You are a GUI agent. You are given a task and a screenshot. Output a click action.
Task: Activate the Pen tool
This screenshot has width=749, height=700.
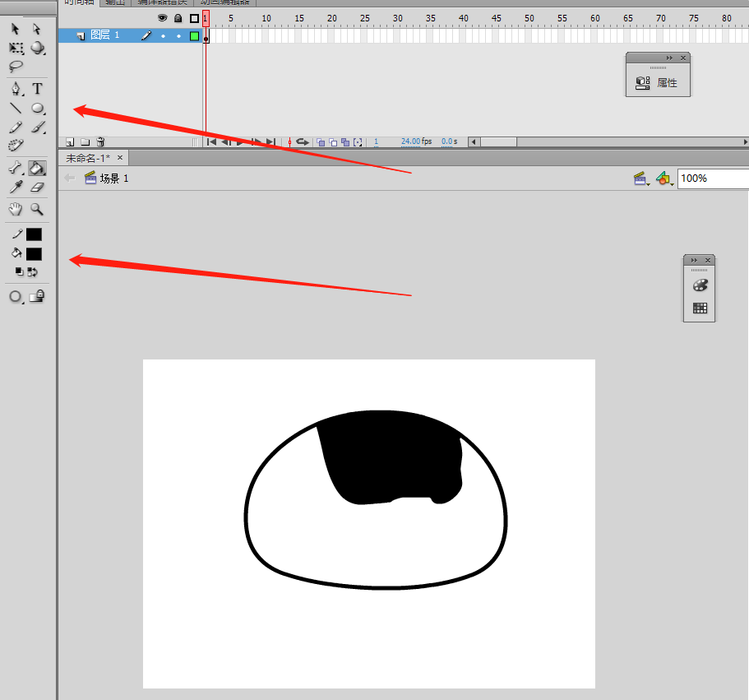click(16, 88)
